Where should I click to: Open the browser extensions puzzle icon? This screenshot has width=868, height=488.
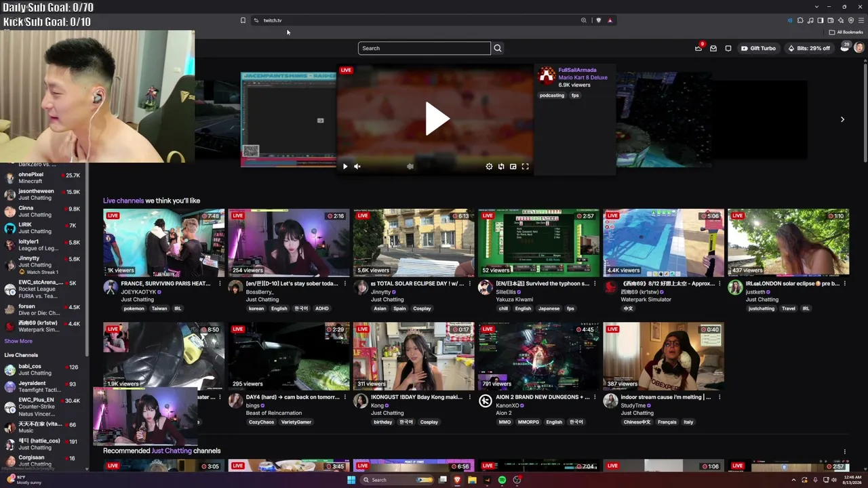[x=800, y=20]
